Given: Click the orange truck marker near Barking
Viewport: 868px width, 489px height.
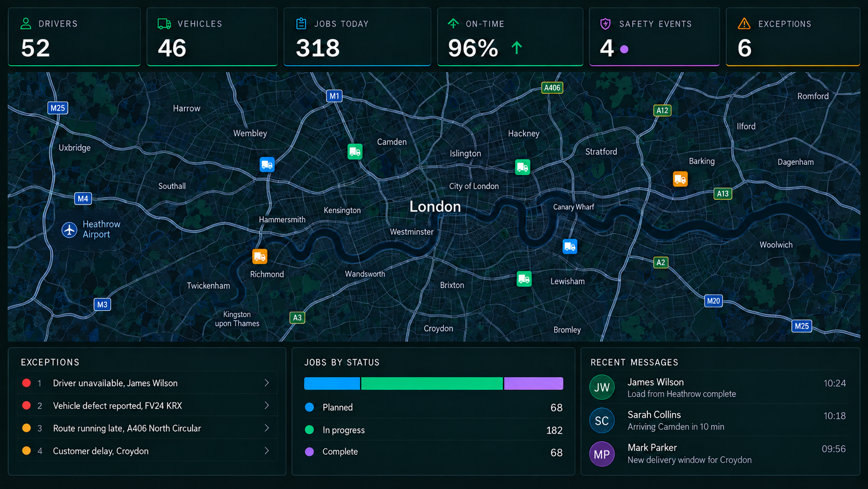Looking at the screenshot, I should [680, 179].
